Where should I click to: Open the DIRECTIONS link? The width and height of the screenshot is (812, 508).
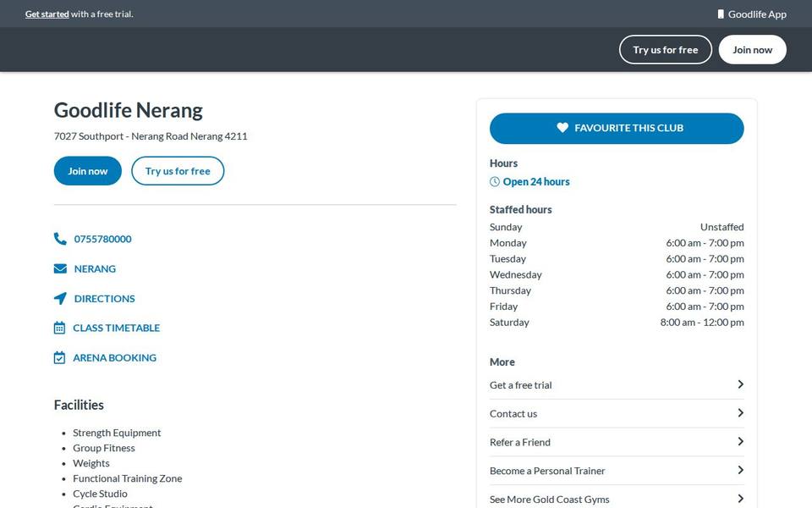point(104,299)
